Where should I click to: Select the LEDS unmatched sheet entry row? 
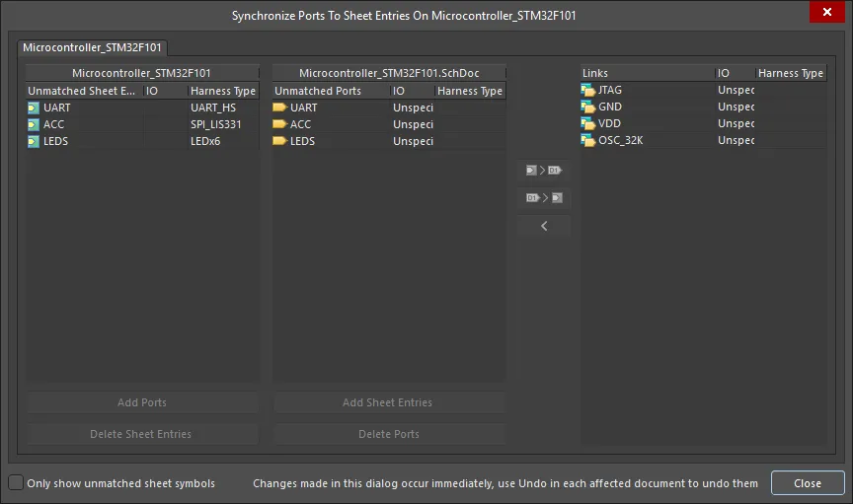(x=142, y=141)
